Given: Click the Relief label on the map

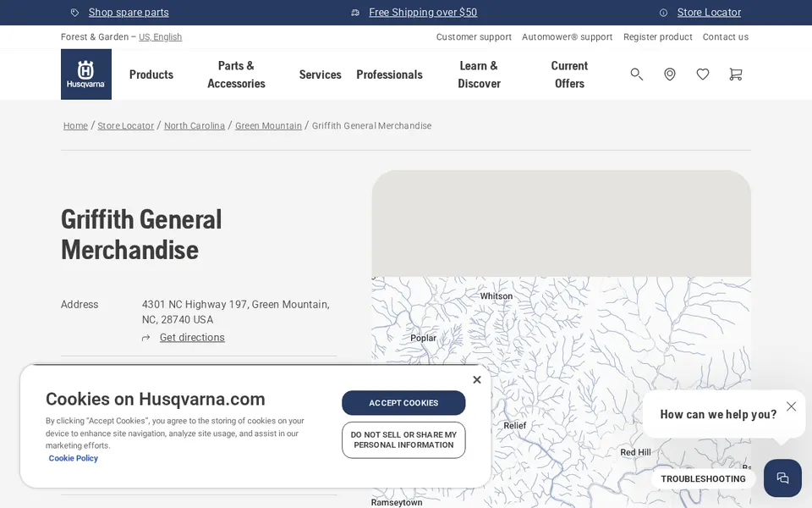Looking at the screenshot, I should [515, 426].
